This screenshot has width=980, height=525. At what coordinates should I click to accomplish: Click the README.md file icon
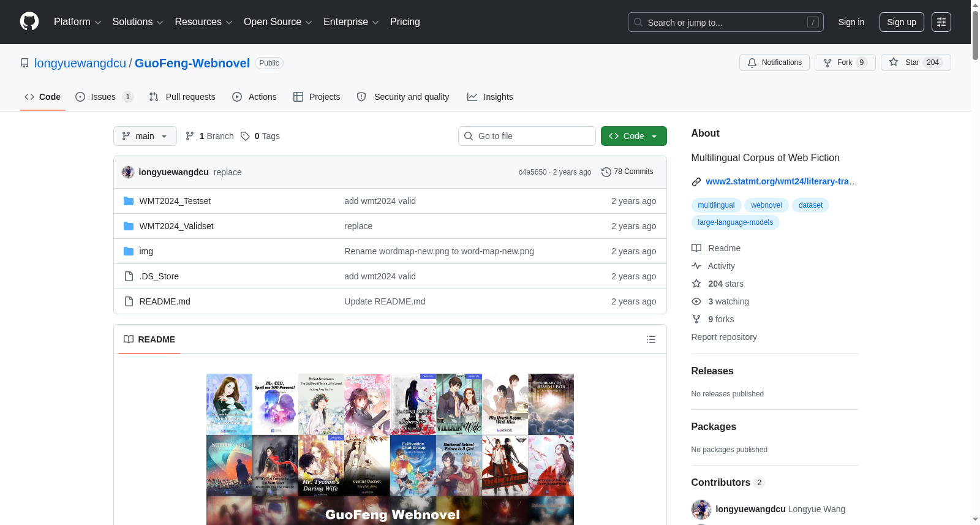click(129, 301)
